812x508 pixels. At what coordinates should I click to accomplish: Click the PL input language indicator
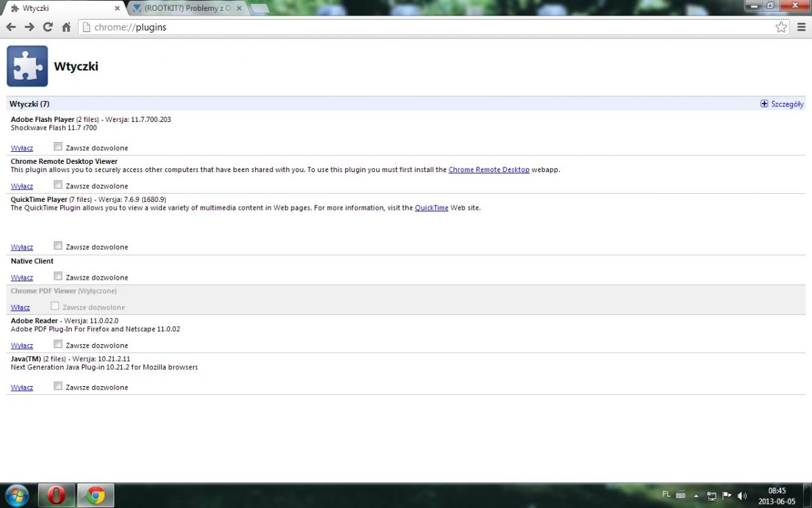667,494
